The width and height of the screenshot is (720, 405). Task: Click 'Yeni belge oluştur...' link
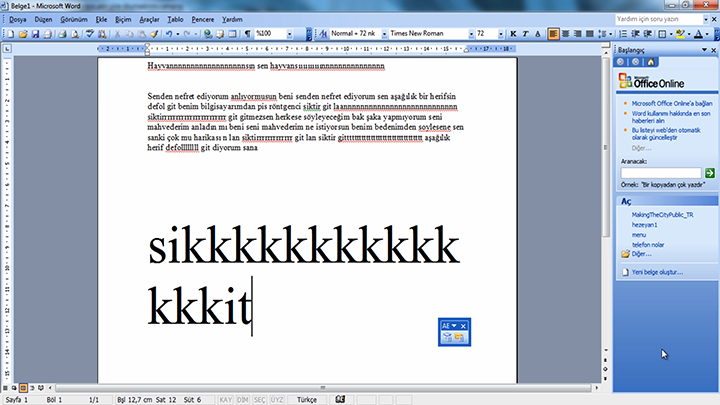coord(658,272)
